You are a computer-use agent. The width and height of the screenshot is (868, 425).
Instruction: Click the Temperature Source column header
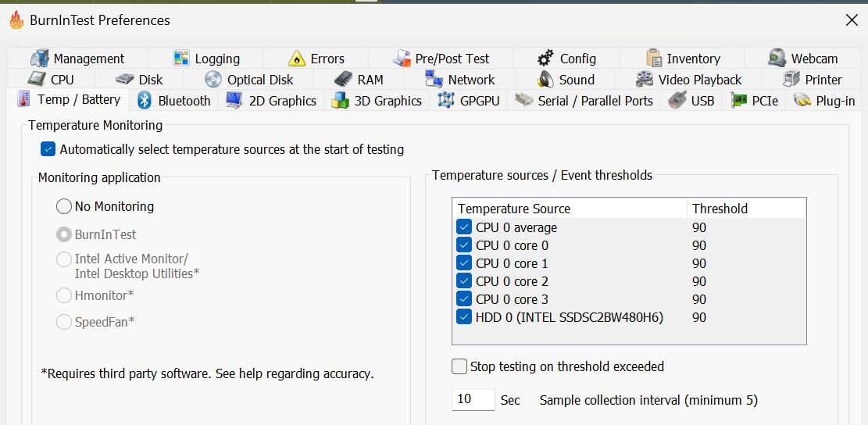coord(570,209)
